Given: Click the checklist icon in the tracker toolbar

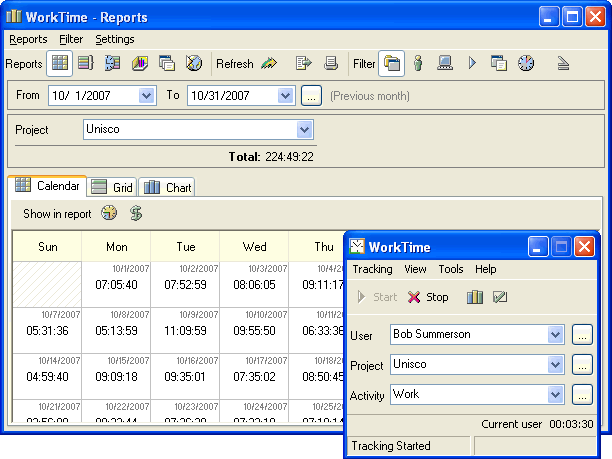Looking at the screenshot, I should [501, 297].
